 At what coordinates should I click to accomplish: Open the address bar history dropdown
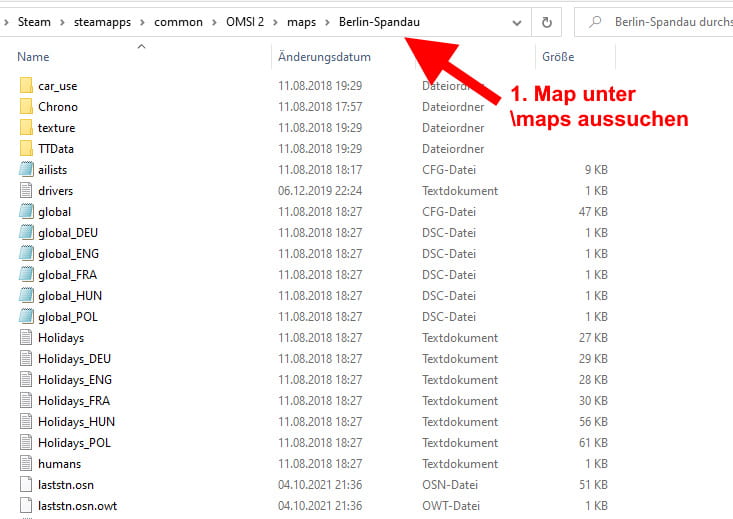[x=516, y=22]
